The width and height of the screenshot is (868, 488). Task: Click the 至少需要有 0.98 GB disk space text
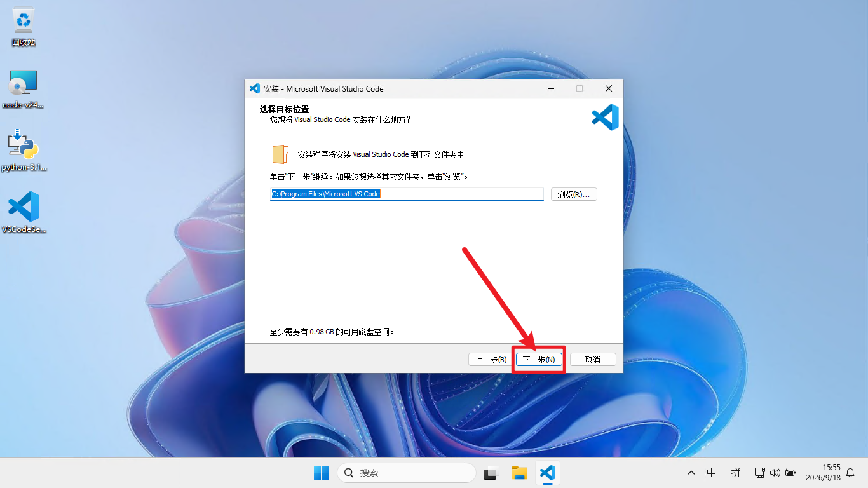tap(332, 332)
